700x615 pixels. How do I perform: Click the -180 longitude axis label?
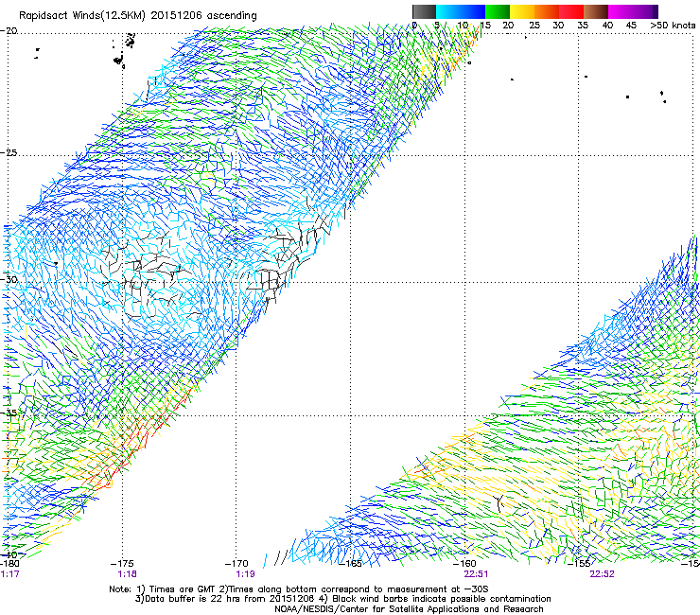(9, 564)
